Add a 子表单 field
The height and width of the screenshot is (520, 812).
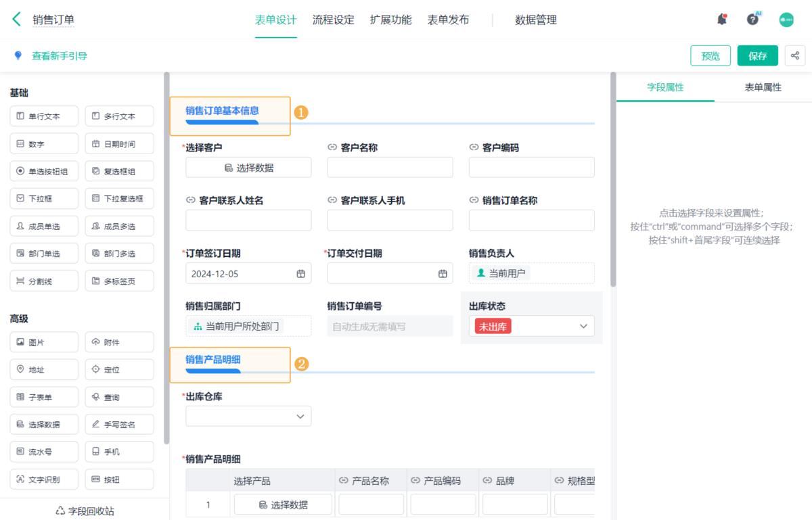click(x=44, y=397)
